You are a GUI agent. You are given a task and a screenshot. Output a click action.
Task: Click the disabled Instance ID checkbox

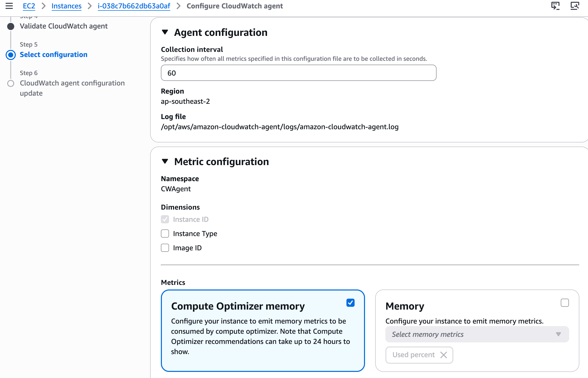(x=165, y=219)
